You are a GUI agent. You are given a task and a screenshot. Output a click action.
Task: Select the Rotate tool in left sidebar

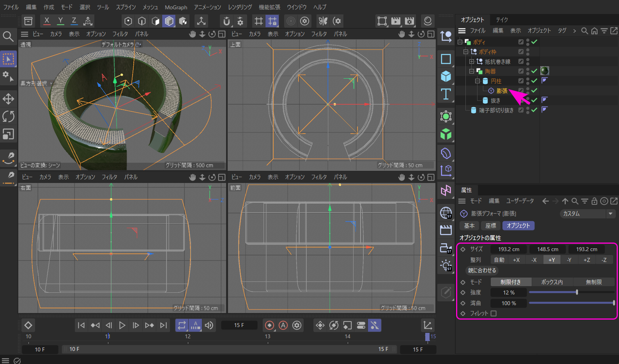click(8, 116)
